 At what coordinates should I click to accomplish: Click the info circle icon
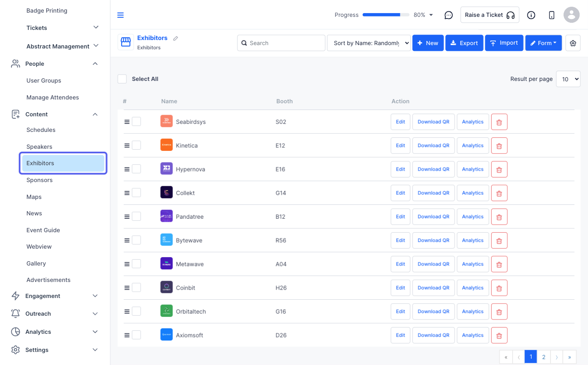[531, 15]
